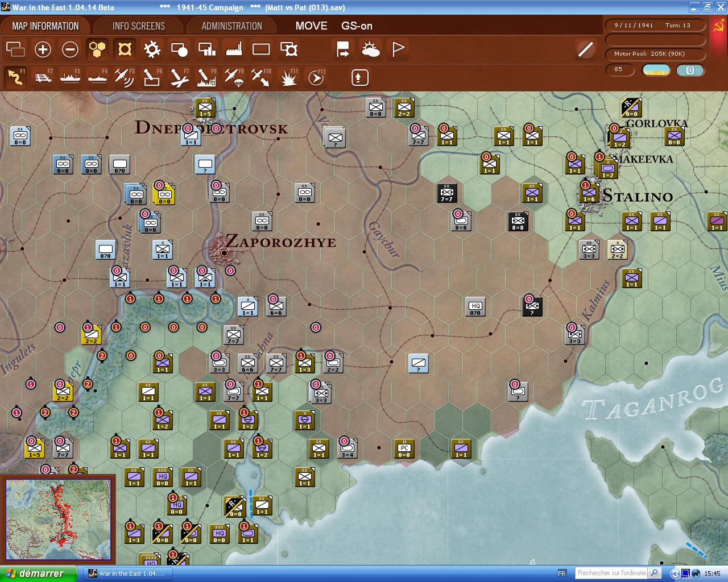This screenshot has width=728, height=582.
Task: Show factories with the factory icon
Action: point(234,49)
